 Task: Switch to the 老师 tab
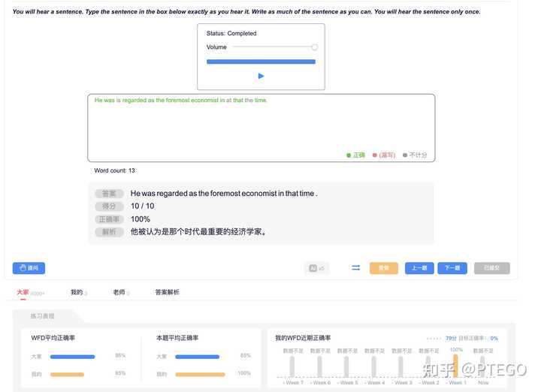119,292
